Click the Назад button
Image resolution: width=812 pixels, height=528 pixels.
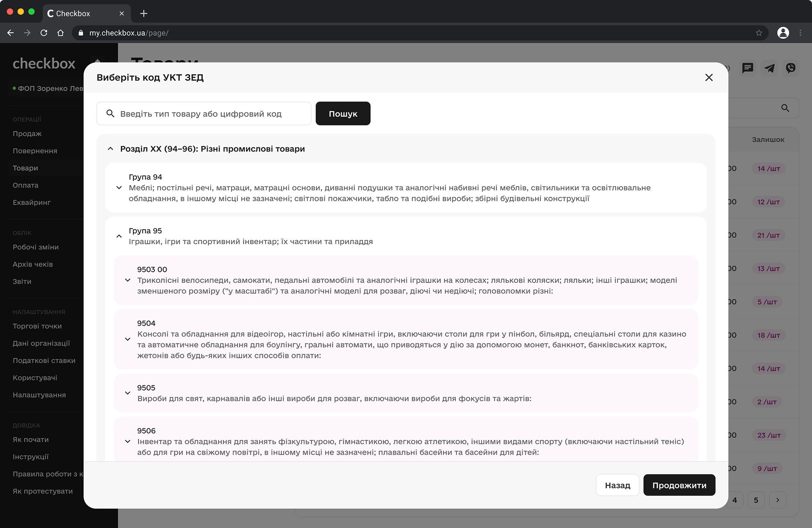[617, 485]
